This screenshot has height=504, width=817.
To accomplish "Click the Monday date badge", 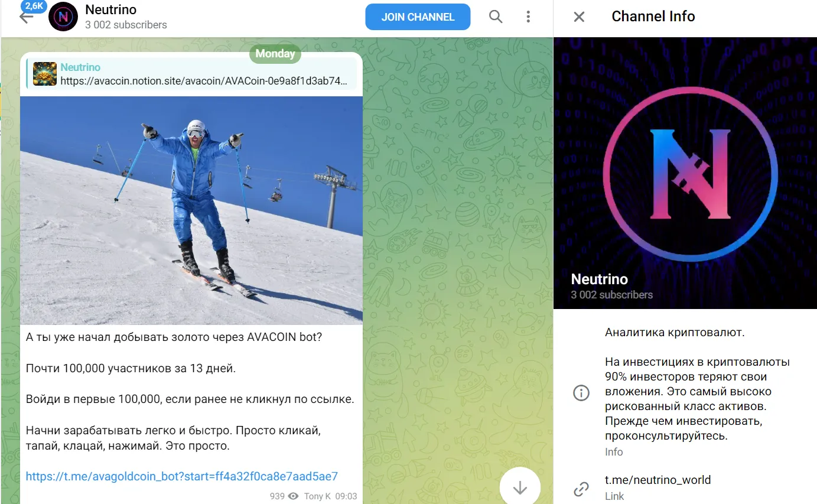I will coord(275,54).
